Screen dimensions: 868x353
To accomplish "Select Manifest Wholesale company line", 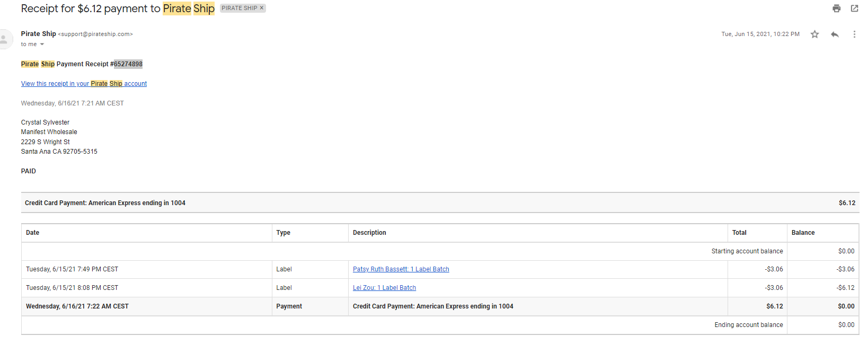I will [x=49, y=132].
